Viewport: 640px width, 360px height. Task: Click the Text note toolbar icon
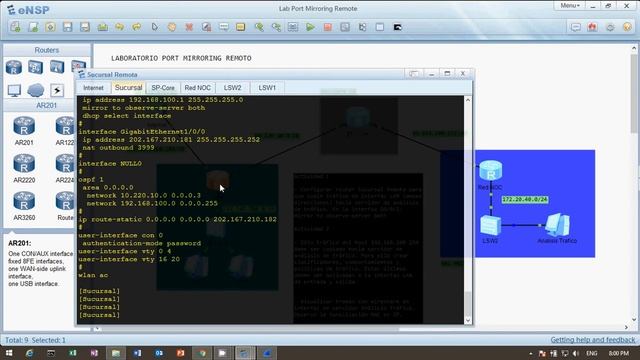pyautogui.click(x=224, y=27)
